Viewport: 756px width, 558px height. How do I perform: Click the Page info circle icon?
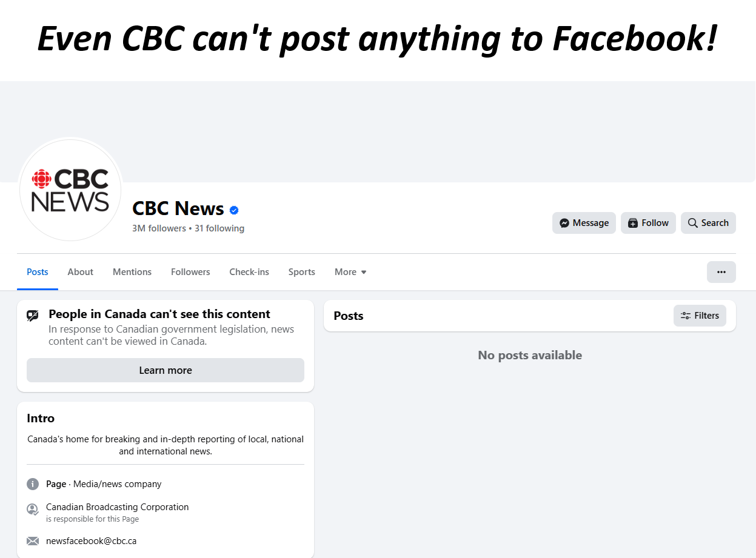tap(33, 484)
